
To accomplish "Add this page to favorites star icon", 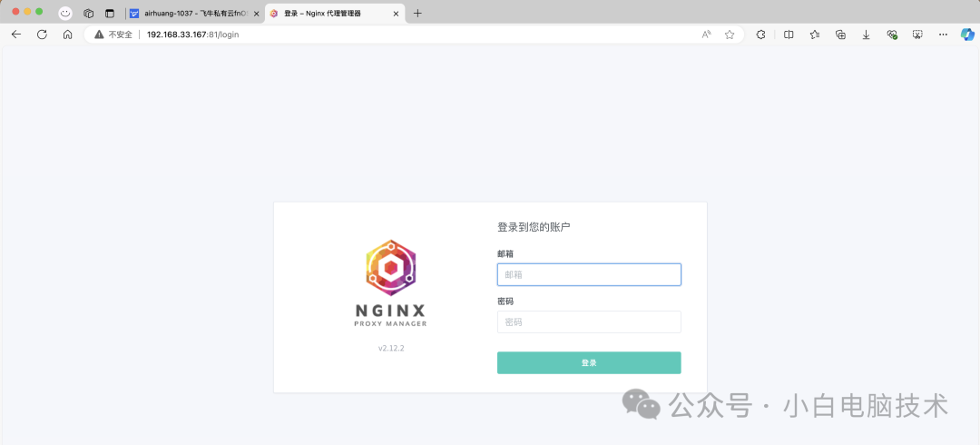I will pyautogui.click(x=730, y=35).
